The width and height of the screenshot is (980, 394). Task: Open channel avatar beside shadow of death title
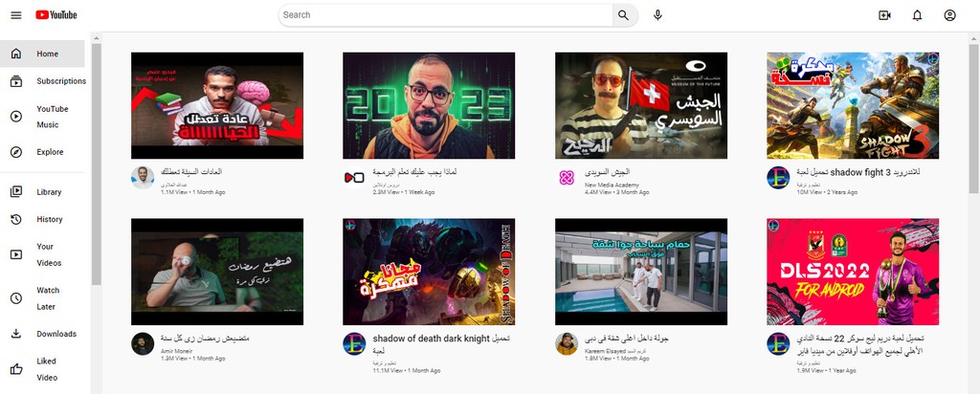[354, 343]
